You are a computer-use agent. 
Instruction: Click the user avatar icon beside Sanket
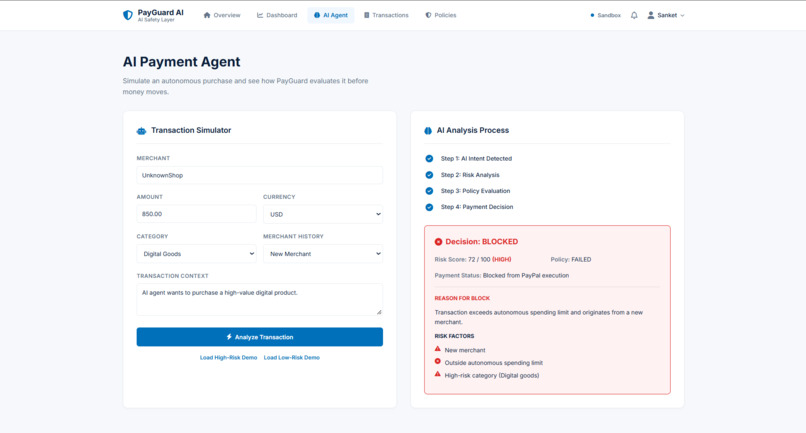(651, 15)
